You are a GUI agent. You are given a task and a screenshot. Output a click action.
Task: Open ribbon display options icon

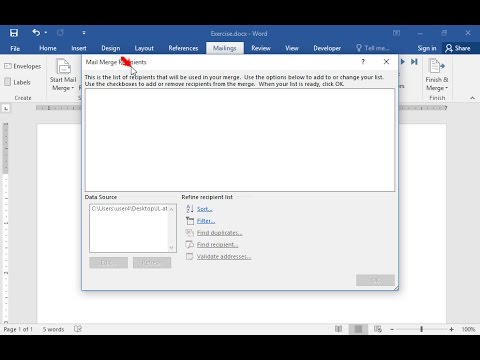[396, 33]
